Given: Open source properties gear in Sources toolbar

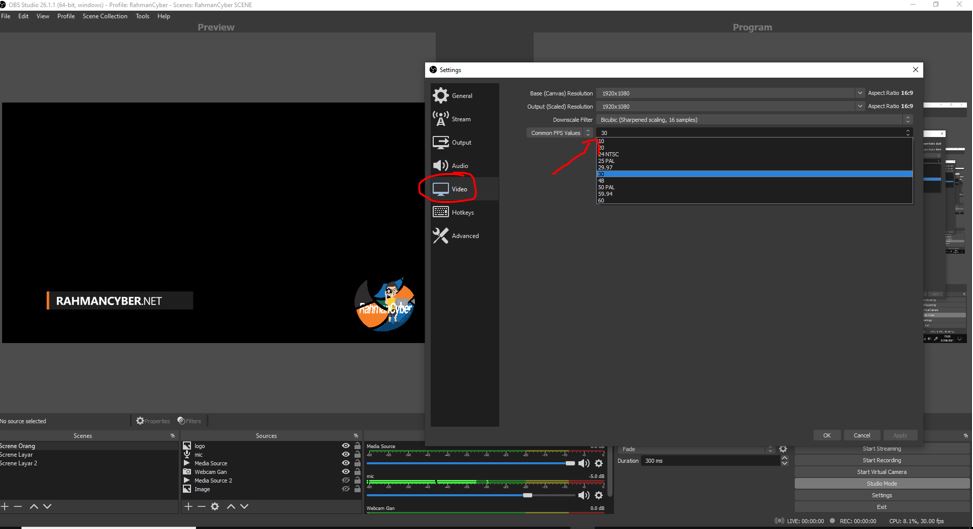Looking at the screenshot, I should (x=215, y=507).
